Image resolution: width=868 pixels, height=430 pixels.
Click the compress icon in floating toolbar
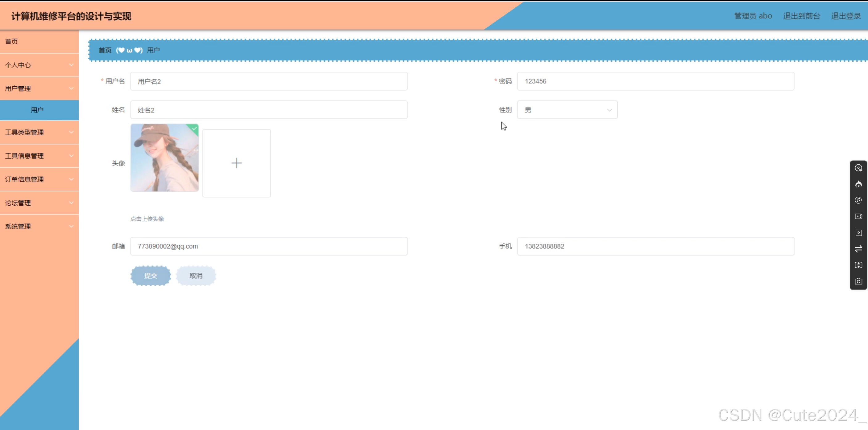click(858, 265)
